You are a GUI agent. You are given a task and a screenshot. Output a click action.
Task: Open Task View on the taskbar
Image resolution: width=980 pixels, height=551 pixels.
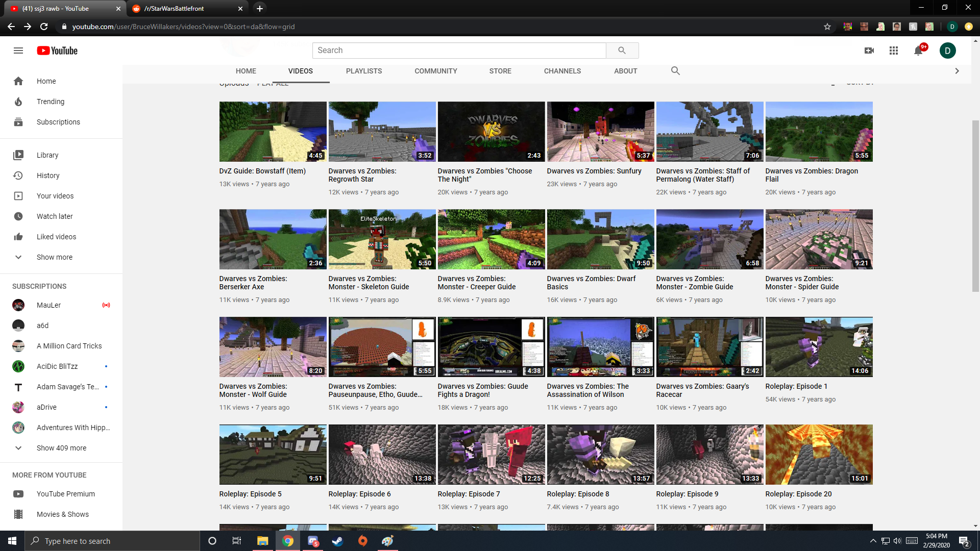click(237, 541)
